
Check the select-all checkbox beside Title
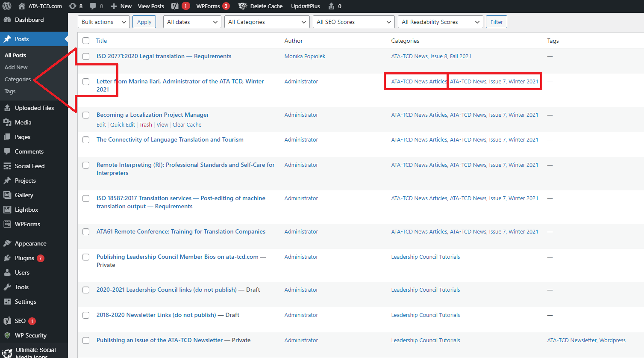pos(86,41)
